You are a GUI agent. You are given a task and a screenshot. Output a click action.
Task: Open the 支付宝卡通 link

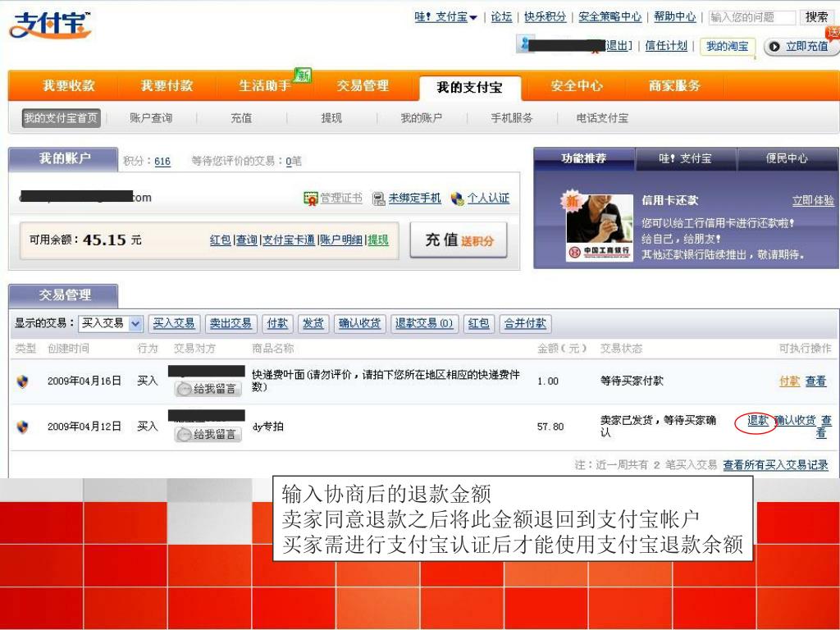(289, 240)
